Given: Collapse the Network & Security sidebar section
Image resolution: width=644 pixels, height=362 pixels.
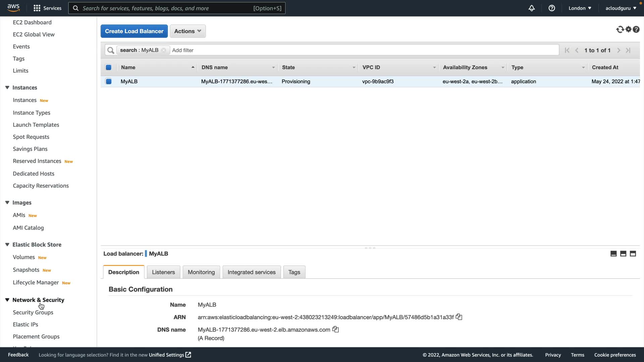Looking at the screenshot, I should click(x=7, y=300).
